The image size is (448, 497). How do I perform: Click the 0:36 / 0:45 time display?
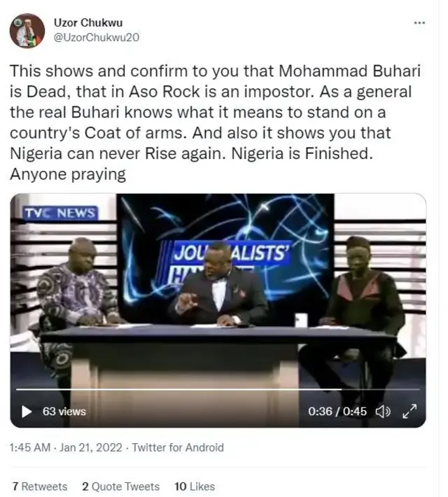pos(337,412)
